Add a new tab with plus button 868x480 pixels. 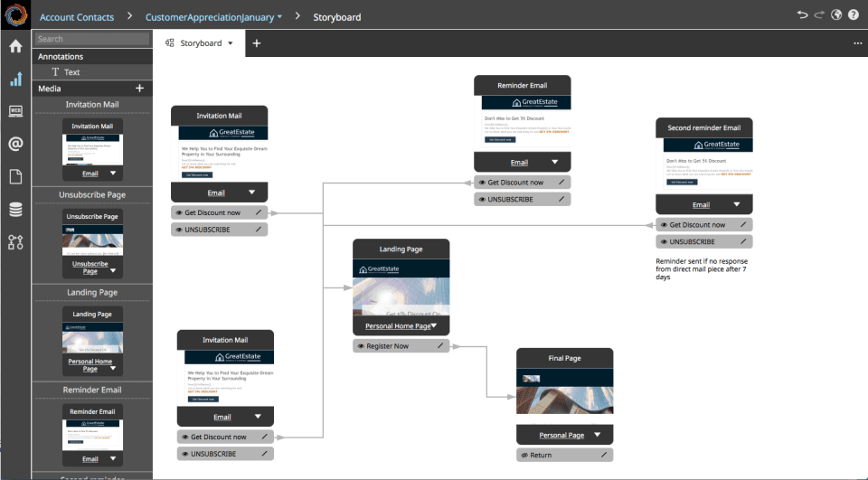pos(257,42)
